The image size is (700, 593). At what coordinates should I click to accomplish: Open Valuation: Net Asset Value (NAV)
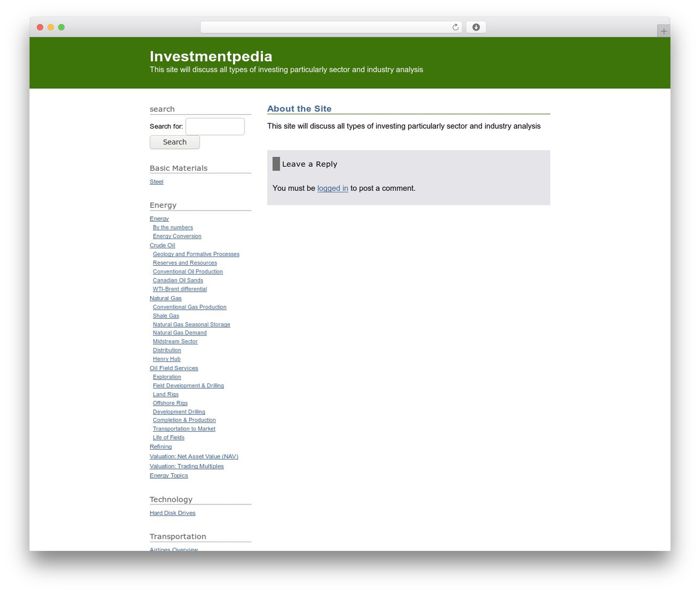click(194, 457)
